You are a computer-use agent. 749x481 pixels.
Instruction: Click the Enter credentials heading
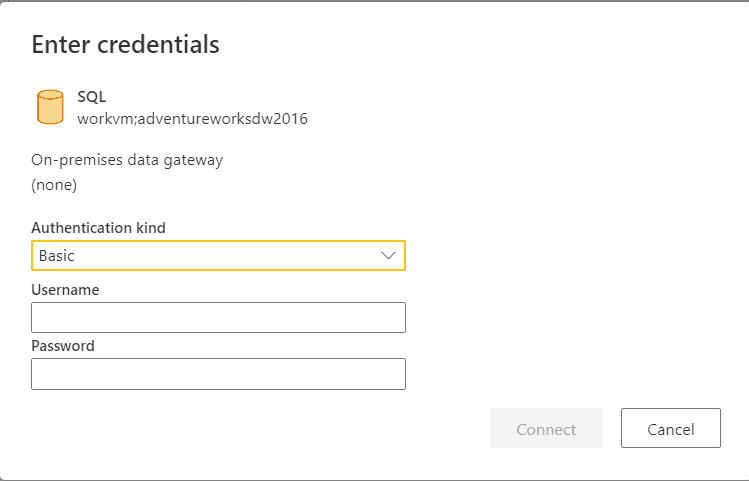(x=126, y=44)
